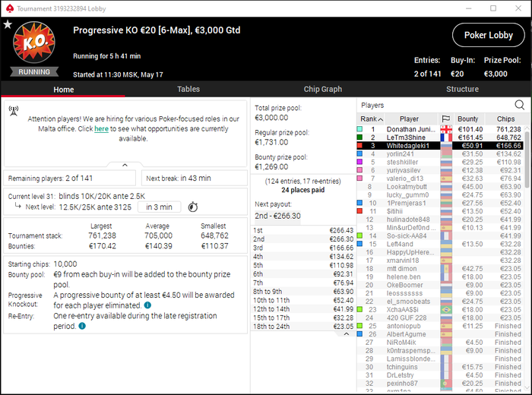Click info icon after re-entry period text
The height and width of the screenshot is (395, 532).
[82, 326]
